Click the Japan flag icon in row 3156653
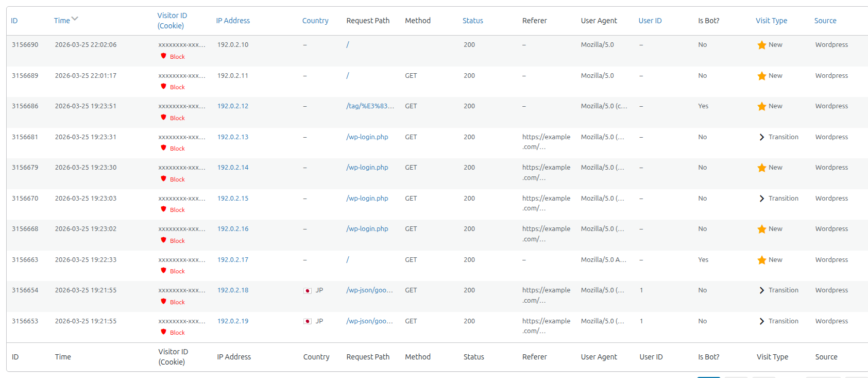This screenshot has width=868, height=378. pyautogui.click(x=308, y=321)
